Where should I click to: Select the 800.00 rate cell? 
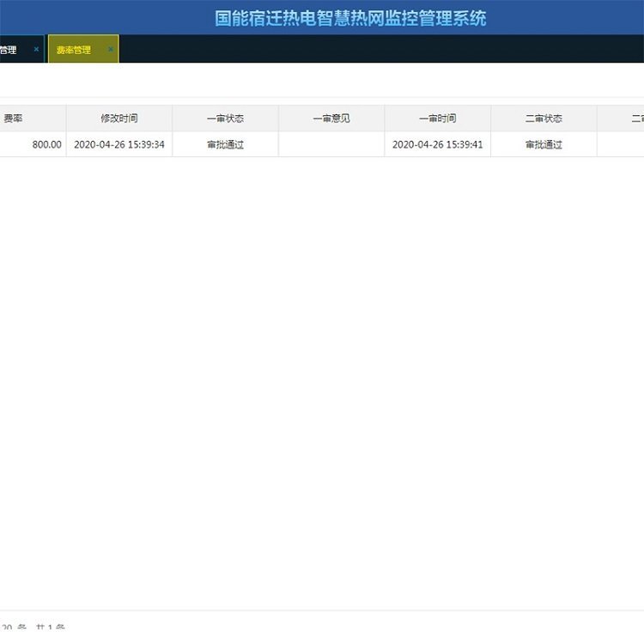(x=46, y=144)
